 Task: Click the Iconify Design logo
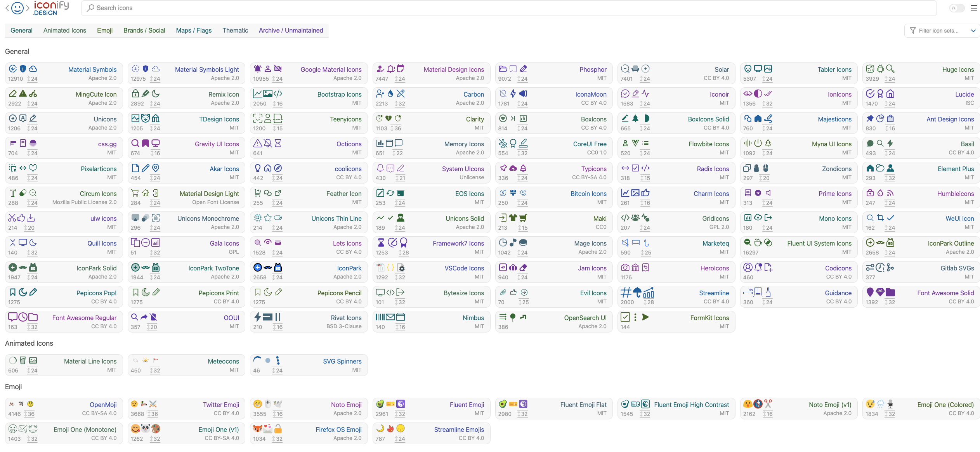pyautogui.click(x=51, y=8)
